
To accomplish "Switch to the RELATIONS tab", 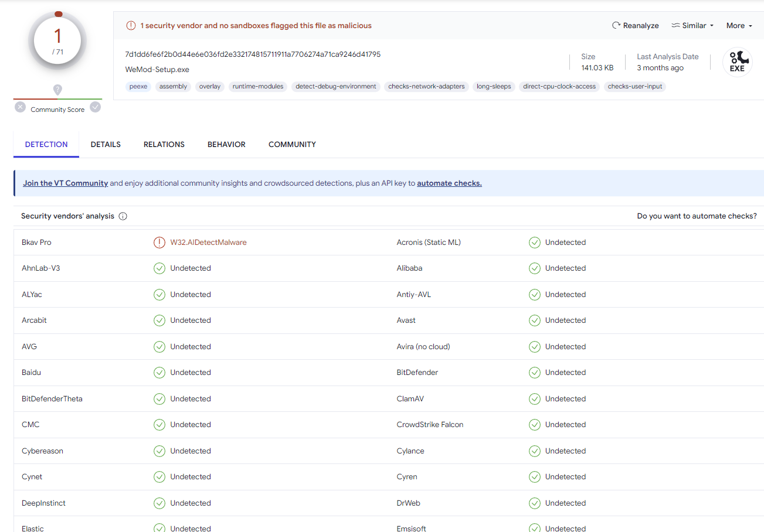I will 164,144.
